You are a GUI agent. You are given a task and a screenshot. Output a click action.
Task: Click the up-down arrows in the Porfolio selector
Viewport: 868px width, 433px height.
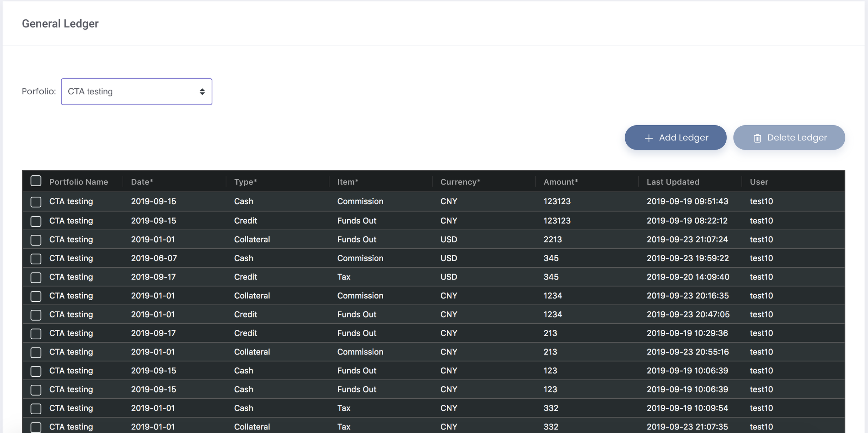(x=202, y=92)
